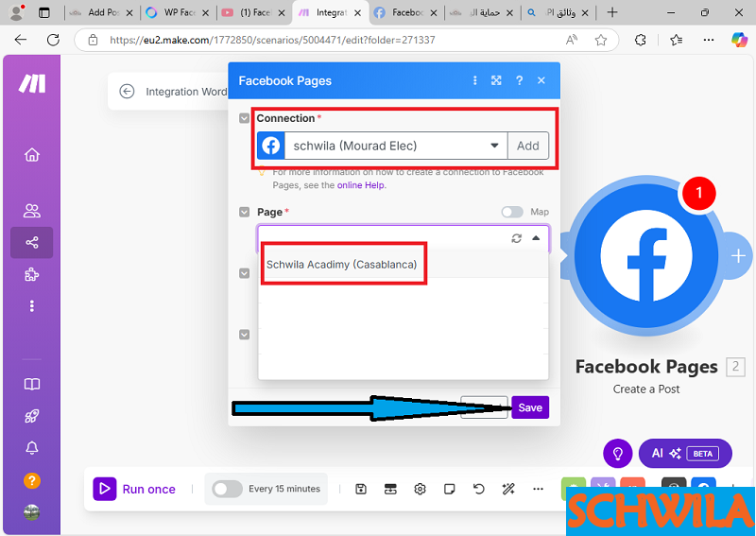This screenshot has height=536, width=756.
Task: Click the rocket What's new icon
Action: 32,416
